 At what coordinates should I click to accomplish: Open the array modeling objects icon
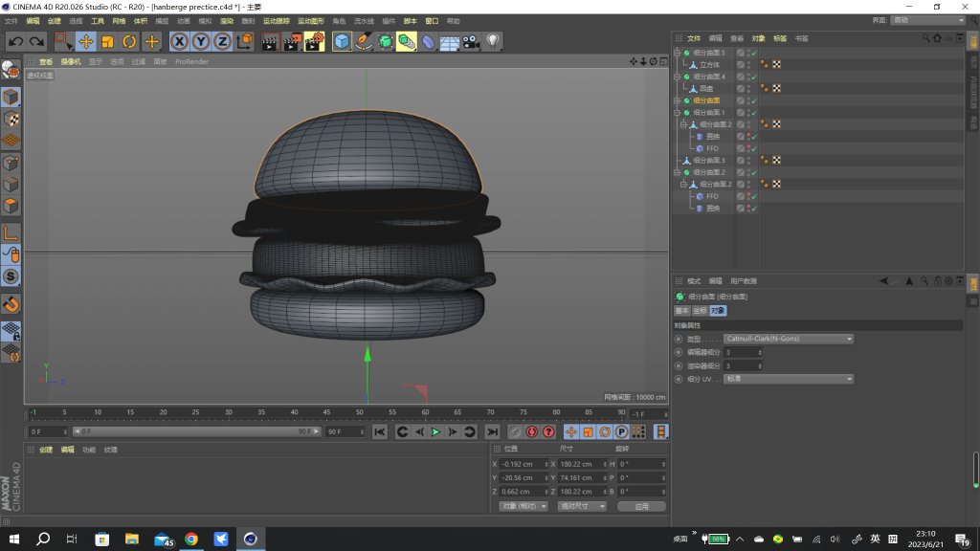coord(406,42)
